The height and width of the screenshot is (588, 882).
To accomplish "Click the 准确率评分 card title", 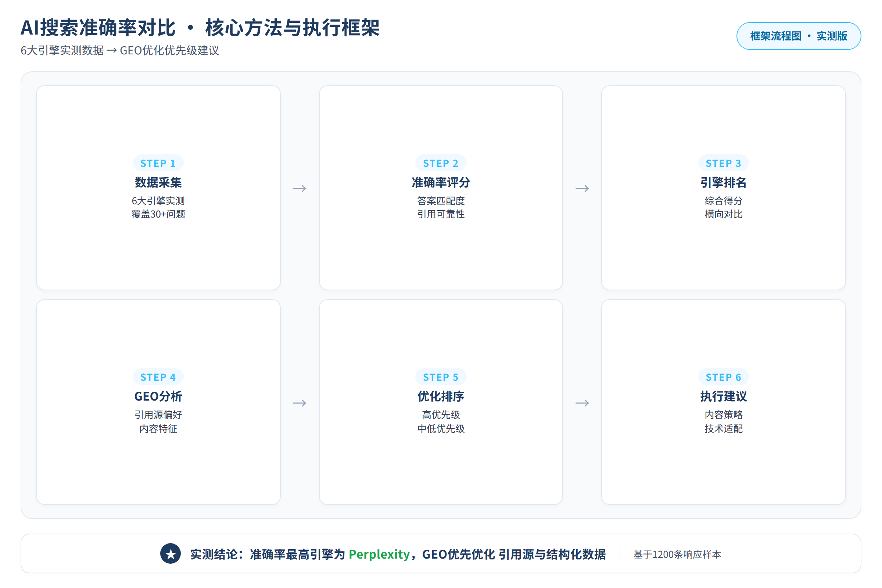I will tap(441, 182).
